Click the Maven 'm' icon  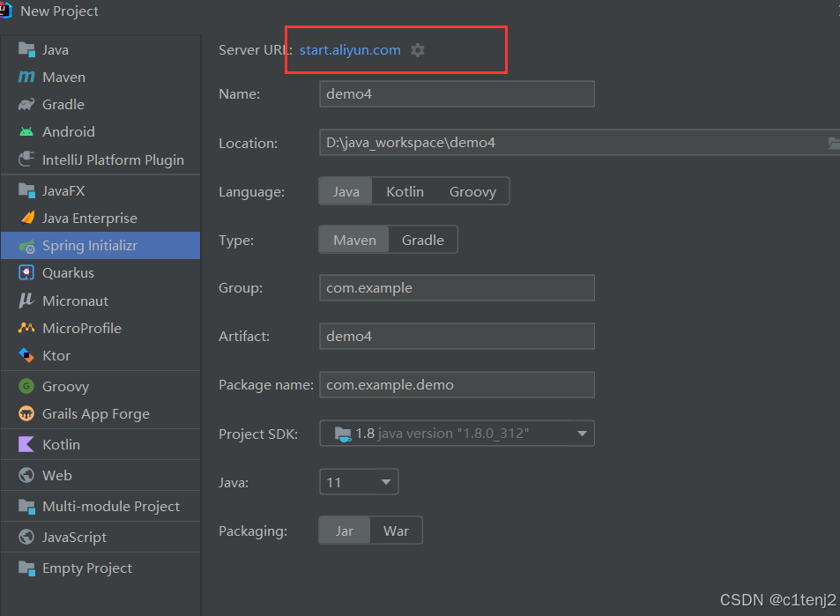point(26,78)
